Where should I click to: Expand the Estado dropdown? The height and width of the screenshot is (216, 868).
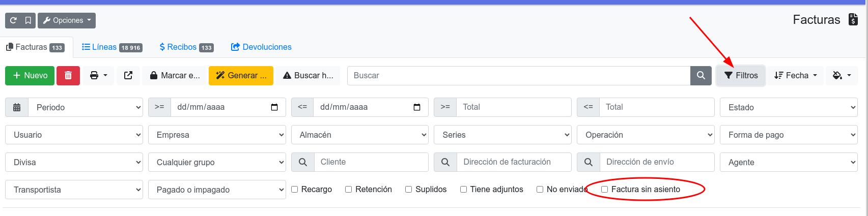[788, 107]
